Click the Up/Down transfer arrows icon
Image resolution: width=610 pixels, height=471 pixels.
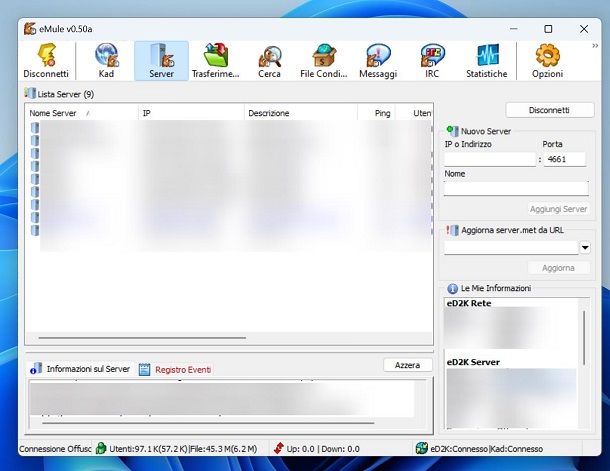click(x=279, y=448)
